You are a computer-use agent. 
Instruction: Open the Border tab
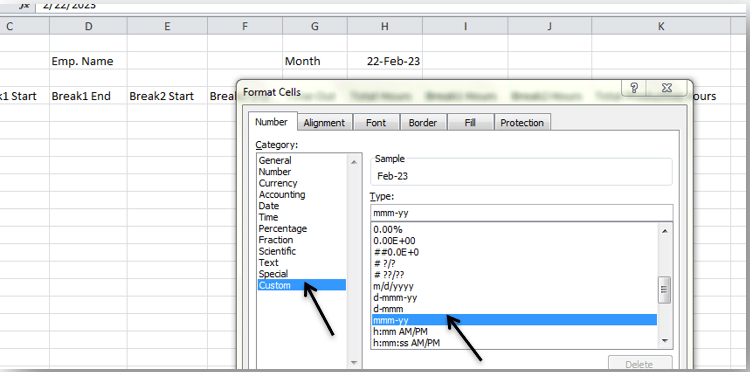point(422,122)
